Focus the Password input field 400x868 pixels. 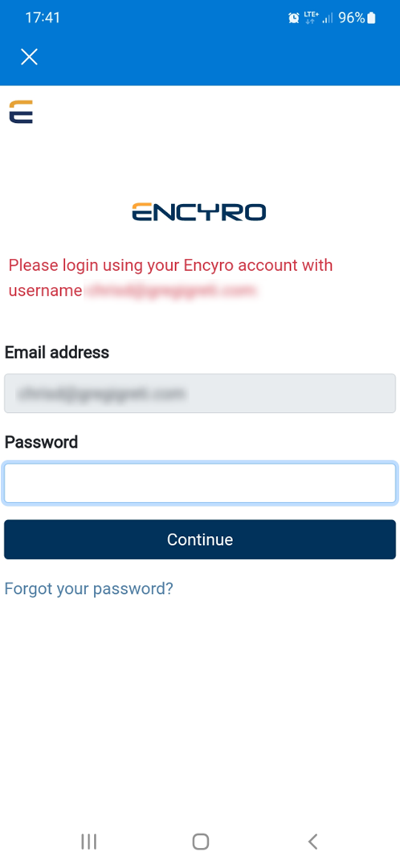click(x=200, y=483)
